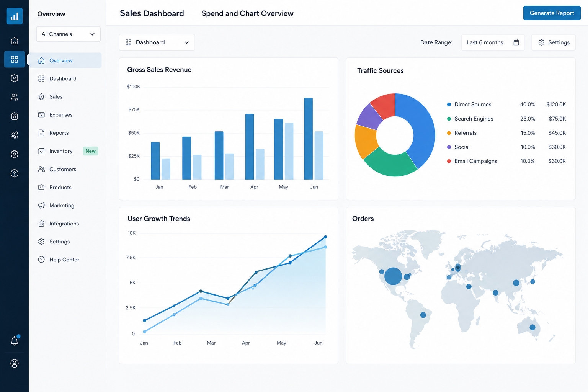588x392 pixels.
Task: Click the large North America order bubble
Action: pyautogui.click(x=393, y=276)
